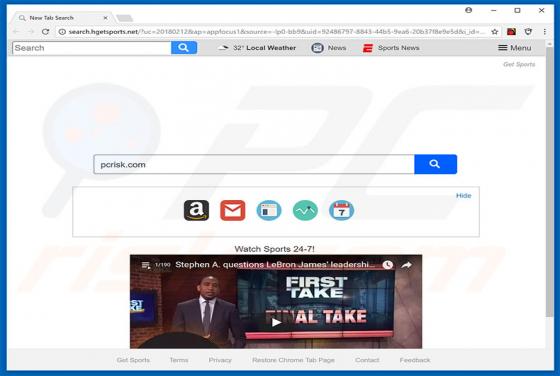Play the First Take video
The width and height of the screenshot is (560, 376).
point(276,322)
